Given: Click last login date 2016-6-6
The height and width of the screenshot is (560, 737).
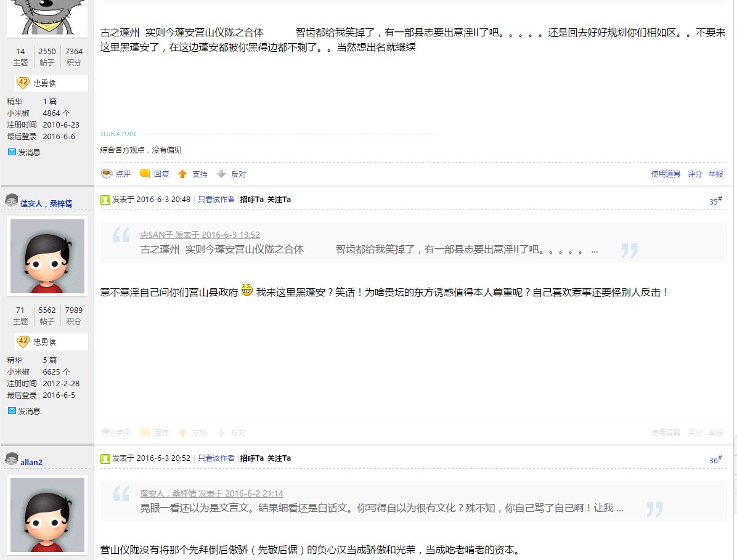Looking at the screenshot, I should [59, 136].
